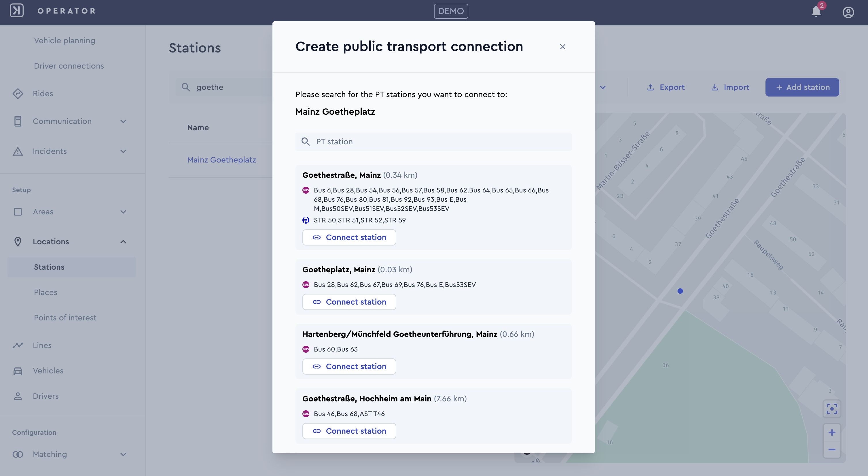Click the Drivers person icon

point(18,396)
